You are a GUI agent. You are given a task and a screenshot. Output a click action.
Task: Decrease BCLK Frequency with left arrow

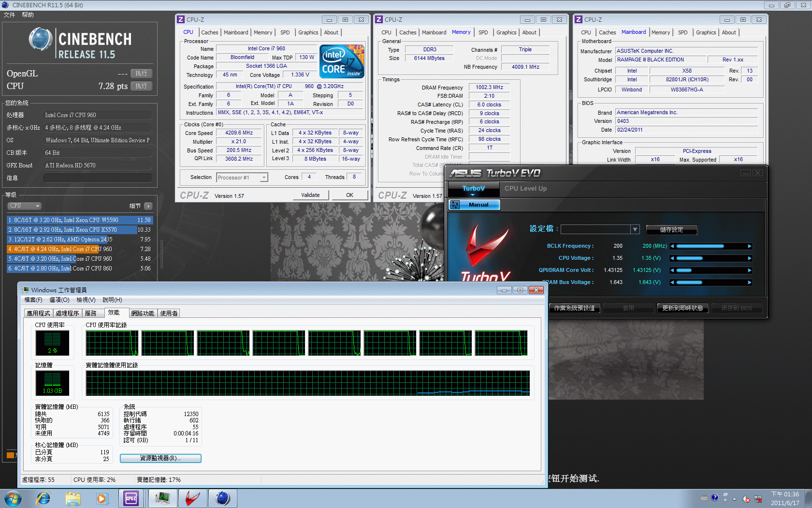(x=672, y=246)
